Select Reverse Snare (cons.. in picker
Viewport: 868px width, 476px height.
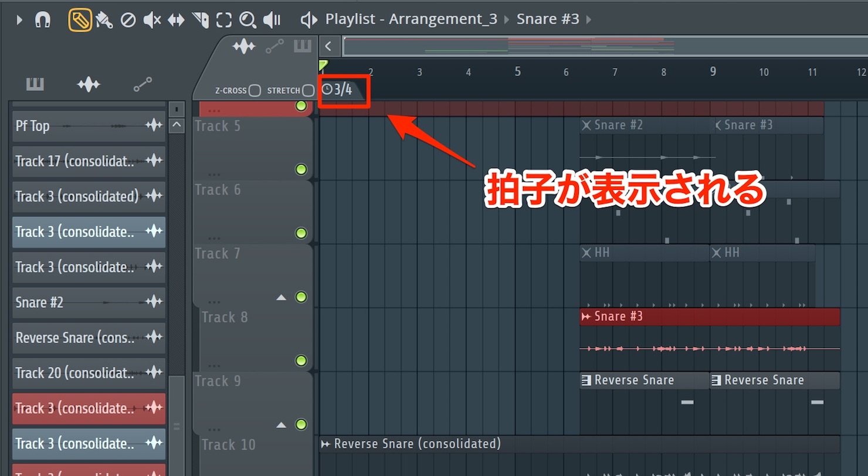click(89, 338)
